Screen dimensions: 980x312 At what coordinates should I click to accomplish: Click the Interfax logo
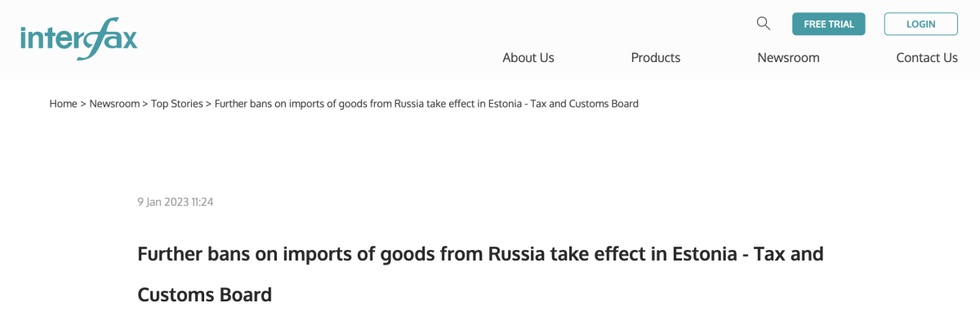click(78, 38)
